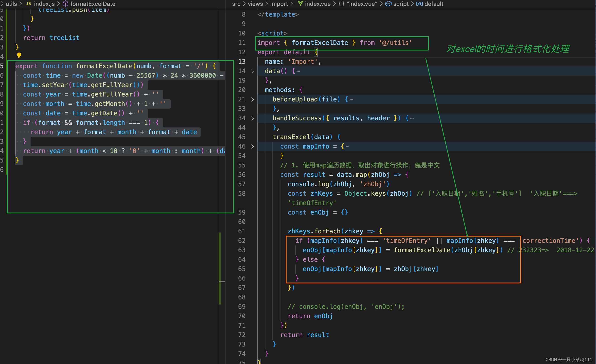Click the formatExcelDate call on line 63
Screen dimensions: 596x364
(x=422, y=250)
